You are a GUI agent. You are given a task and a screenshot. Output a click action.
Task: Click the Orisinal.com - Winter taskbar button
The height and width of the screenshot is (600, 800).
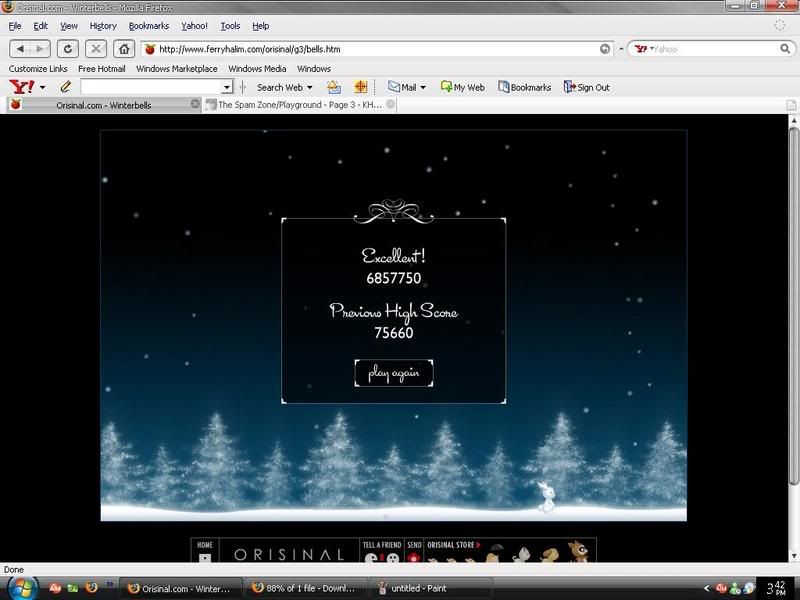click(180, 588)
